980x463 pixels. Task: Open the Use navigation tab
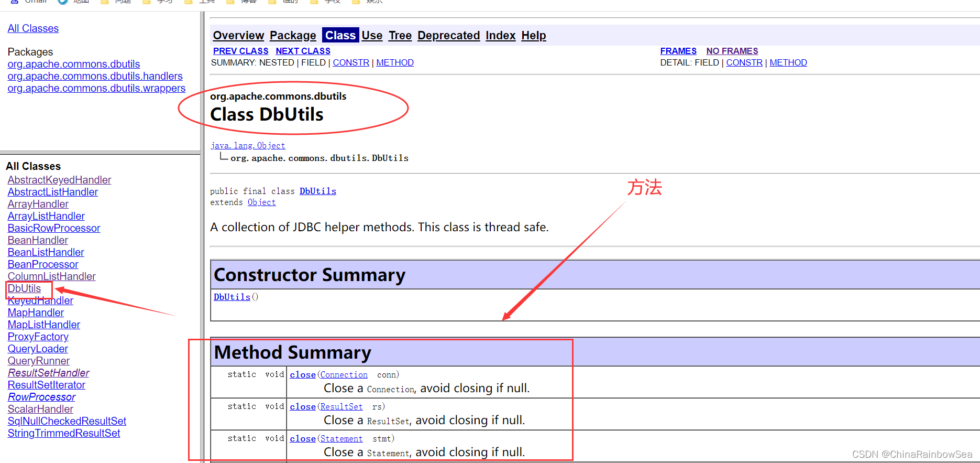pyautogui.click(x=372, y=35)
